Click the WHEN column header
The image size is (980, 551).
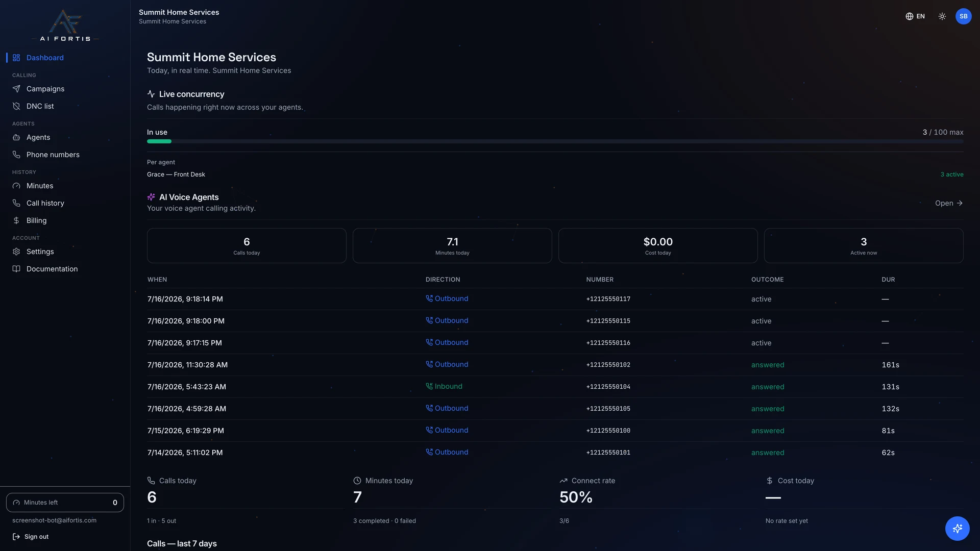click(x=157, y=280)
